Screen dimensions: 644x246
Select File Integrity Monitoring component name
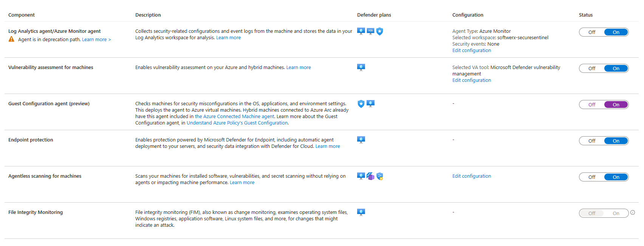[x=36, y=212]
